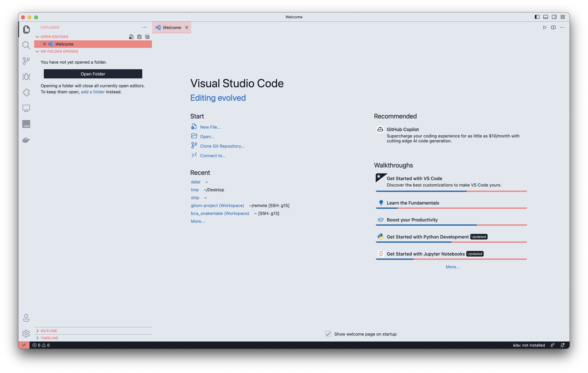Open the Remote Explorer view
588x373 pixels.
pos(26,108)
